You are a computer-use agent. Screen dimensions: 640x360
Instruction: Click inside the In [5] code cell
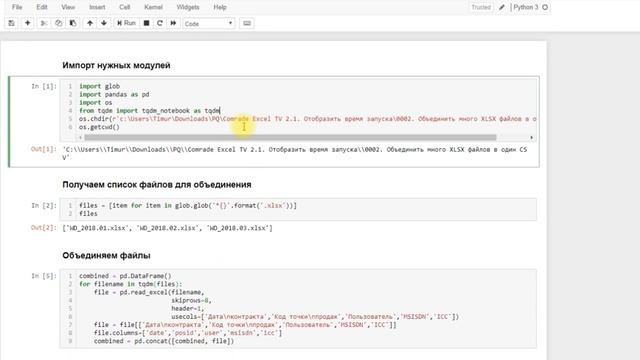[x=298, y=309]
